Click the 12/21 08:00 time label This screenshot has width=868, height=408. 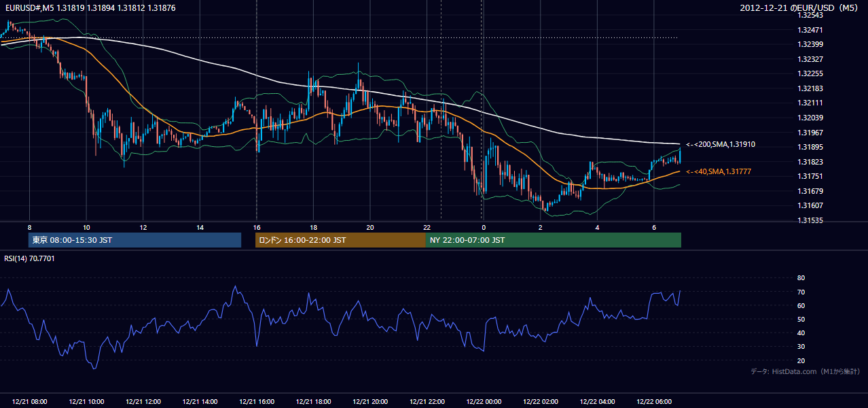pos(29,402)
